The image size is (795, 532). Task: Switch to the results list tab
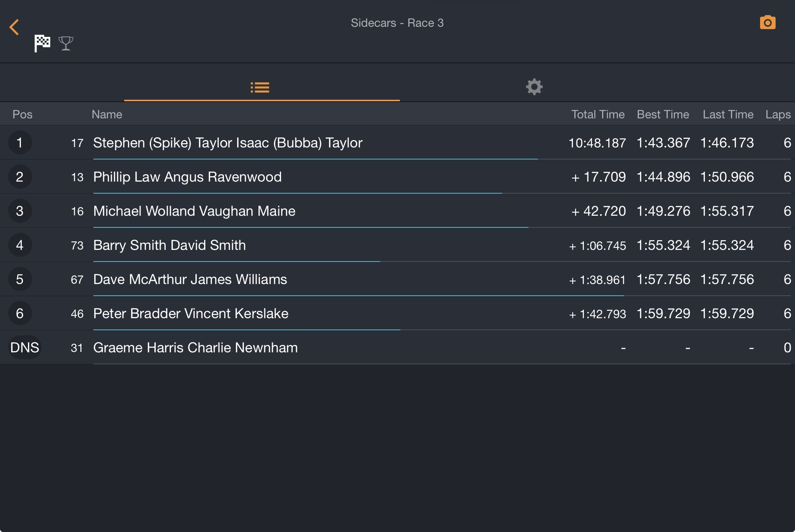click(260, 87)
